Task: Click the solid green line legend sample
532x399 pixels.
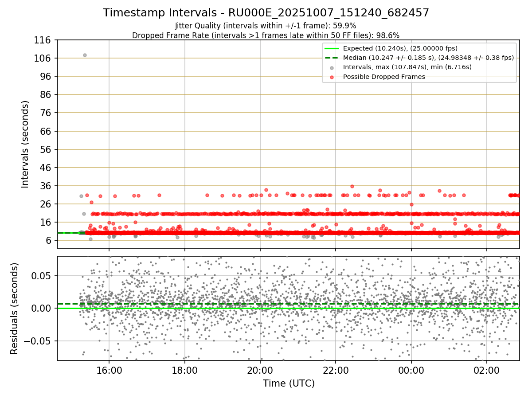Action: (x=332, y=48)
